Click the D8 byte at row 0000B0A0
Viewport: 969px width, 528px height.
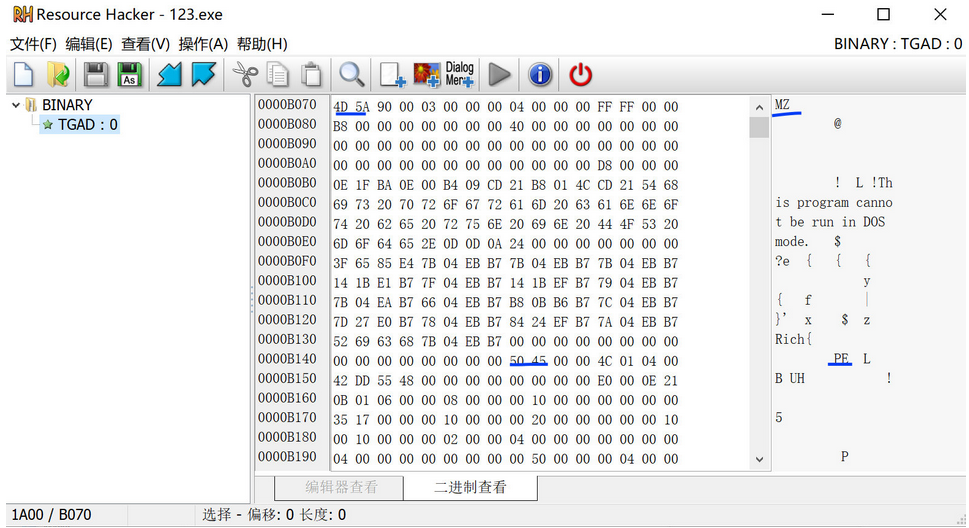point(604,166)
